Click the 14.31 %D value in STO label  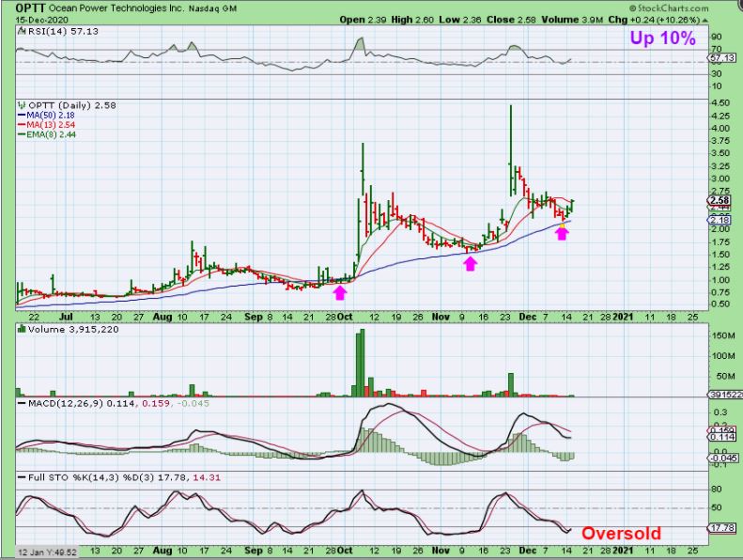coord(207,477)
